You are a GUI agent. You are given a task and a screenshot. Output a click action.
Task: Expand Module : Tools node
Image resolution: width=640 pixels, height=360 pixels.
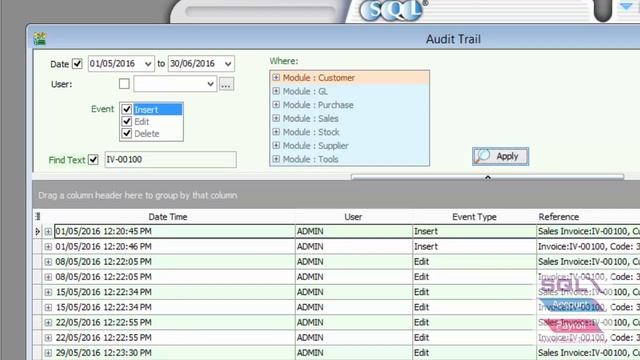[x=276, y=159]
